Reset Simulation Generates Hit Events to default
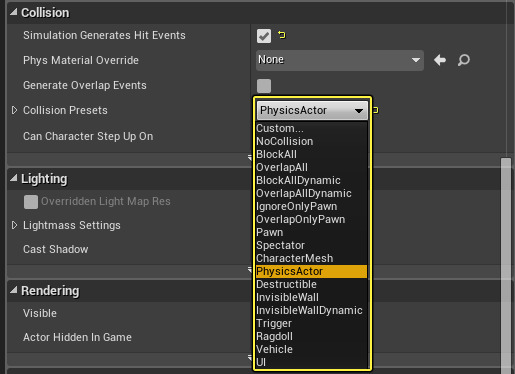The width and height of the screenshot is (515, 374). [282, 35]
